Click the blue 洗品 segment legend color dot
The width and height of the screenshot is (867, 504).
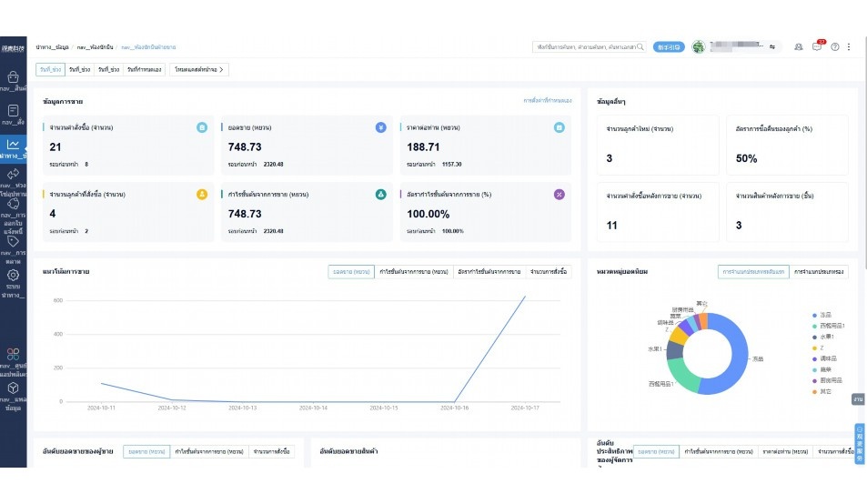813,315
